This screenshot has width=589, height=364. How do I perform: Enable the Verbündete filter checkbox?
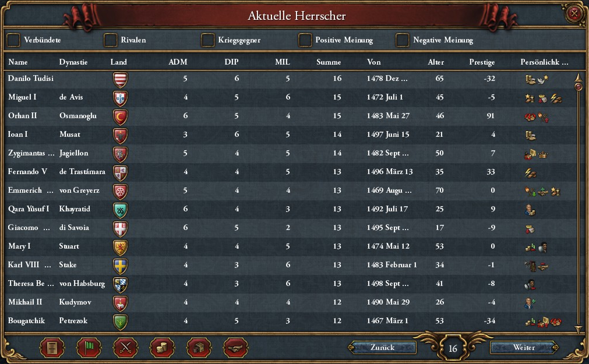[13, 40]
